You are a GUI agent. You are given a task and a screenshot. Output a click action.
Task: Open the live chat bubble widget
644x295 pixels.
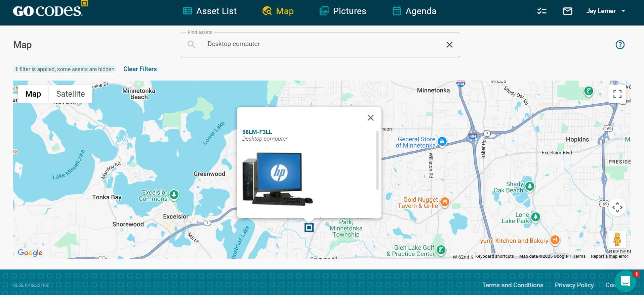pyautogui.click(x=625, y=281)
